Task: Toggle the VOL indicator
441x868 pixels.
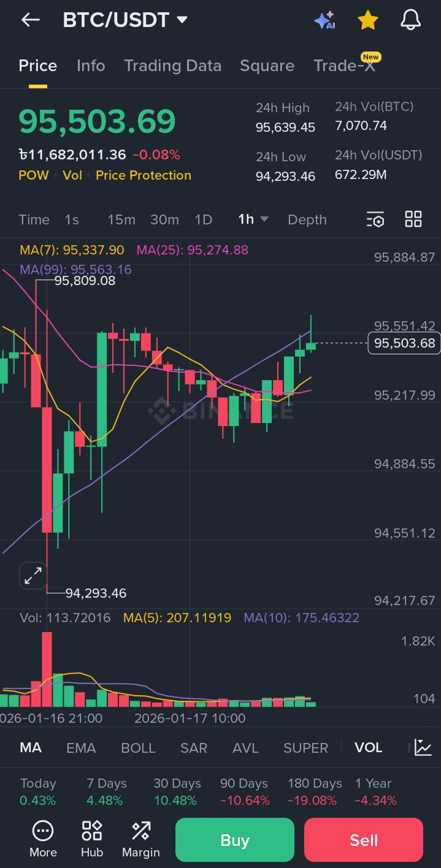Action: coord(368,748)
